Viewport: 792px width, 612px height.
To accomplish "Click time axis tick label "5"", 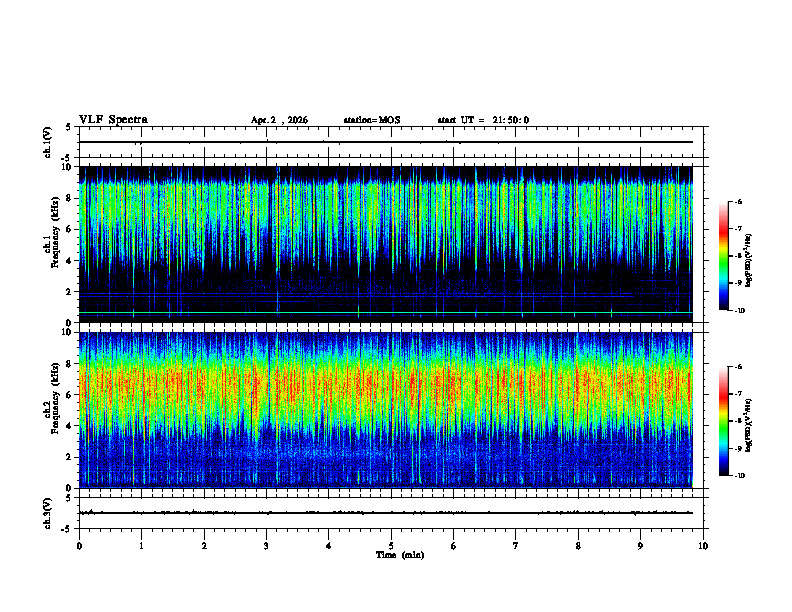I will pyautogui.click(x=391, y=546).
